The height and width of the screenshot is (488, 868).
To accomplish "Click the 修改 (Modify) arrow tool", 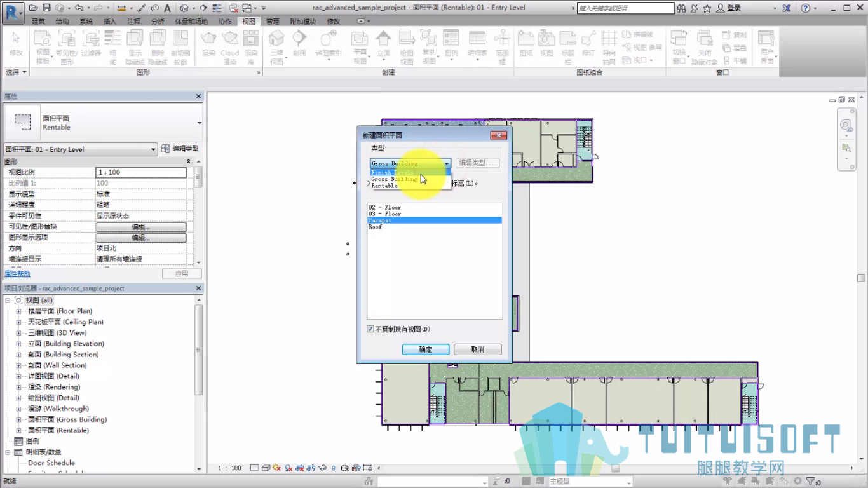I will pos(16,43).
